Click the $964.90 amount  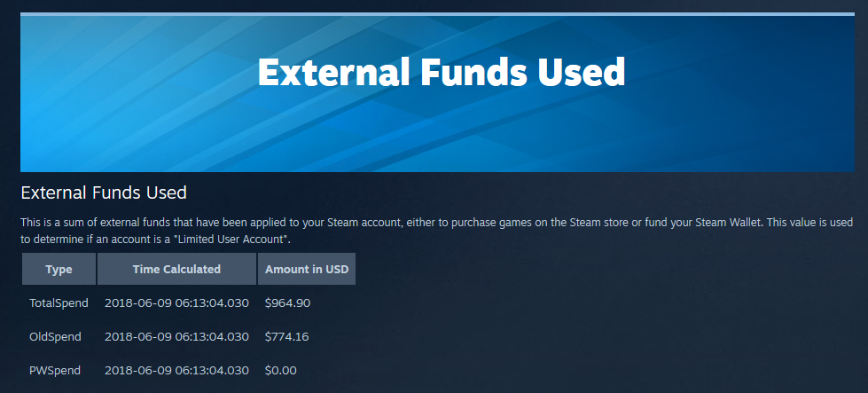coord(287,303)
